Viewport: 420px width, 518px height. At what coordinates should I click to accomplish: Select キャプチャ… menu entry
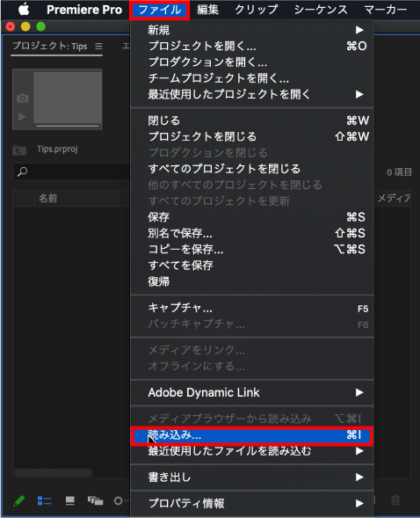click(252, 308)
